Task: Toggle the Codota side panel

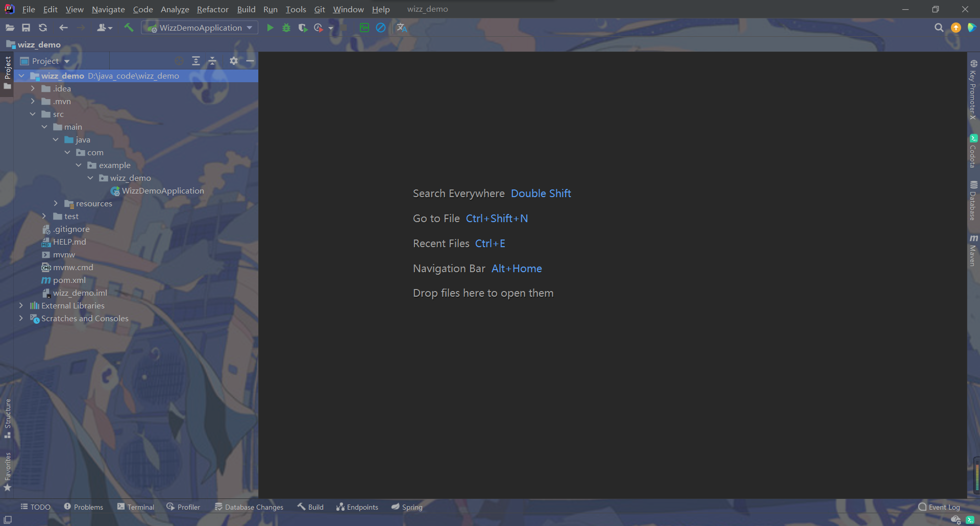Action: [x=973, y=151]
